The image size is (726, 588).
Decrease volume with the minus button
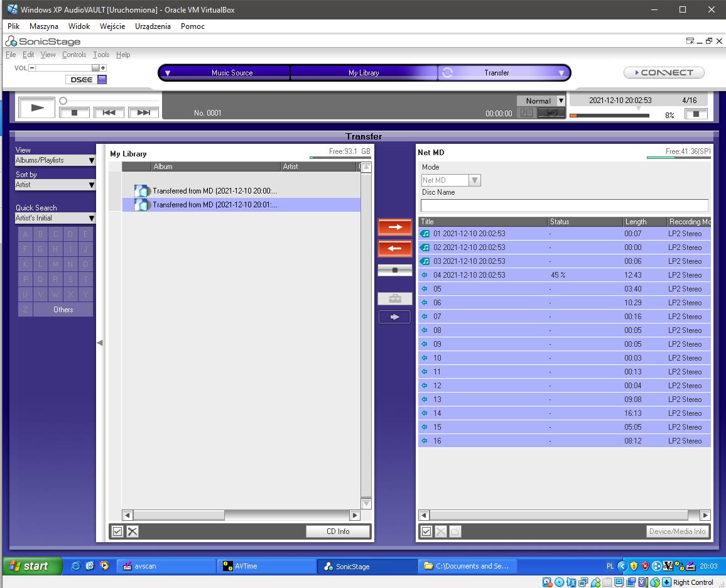point(32,68)
